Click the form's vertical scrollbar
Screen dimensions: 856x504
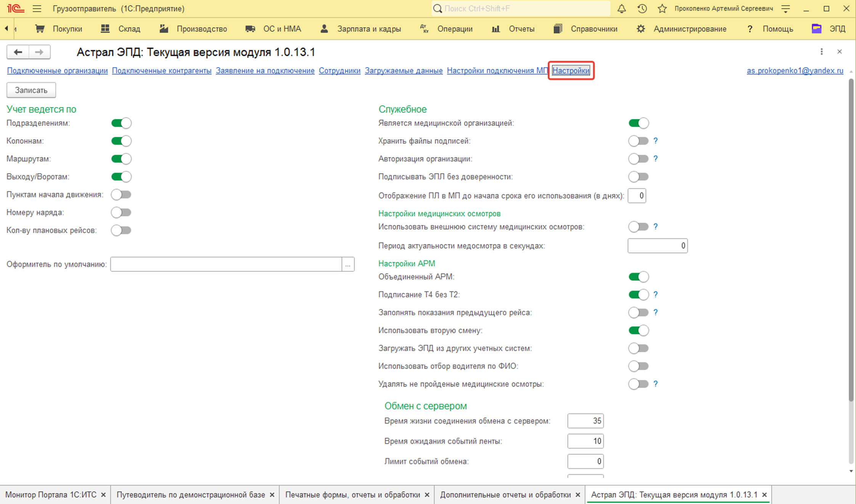pos(851,240)
